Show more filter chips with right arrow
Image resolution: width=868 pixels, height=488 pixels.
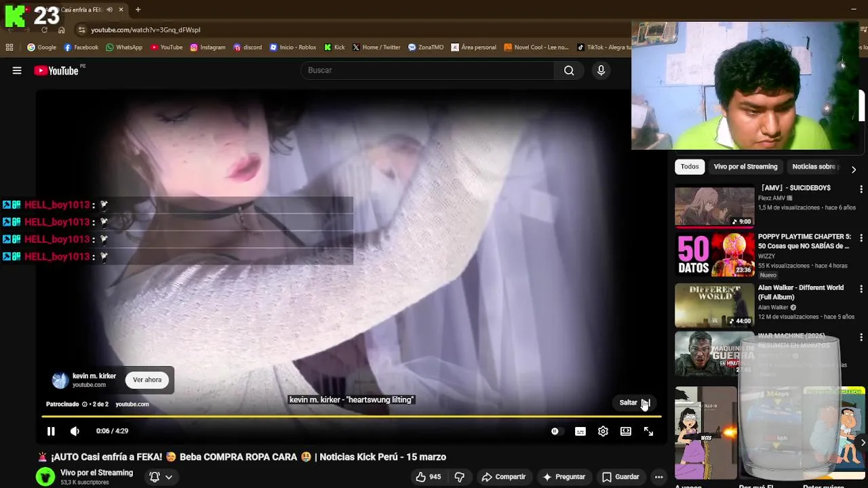tap(854, 169)
